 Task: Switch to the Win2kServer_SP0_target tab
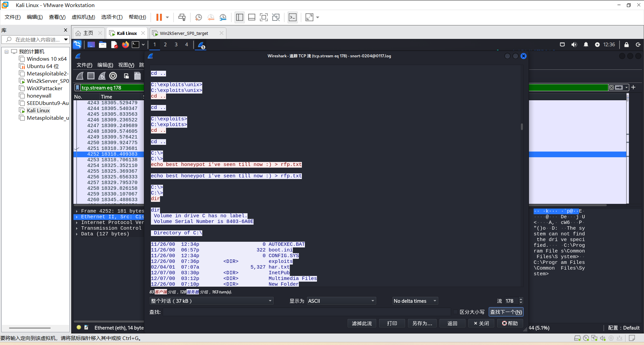click(184, 33)
